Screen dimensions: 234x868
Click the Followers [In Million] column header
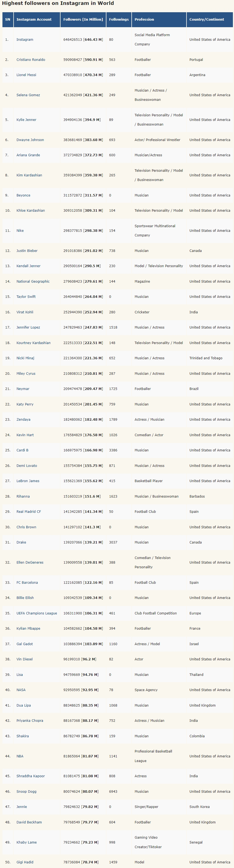pos(83,20)
